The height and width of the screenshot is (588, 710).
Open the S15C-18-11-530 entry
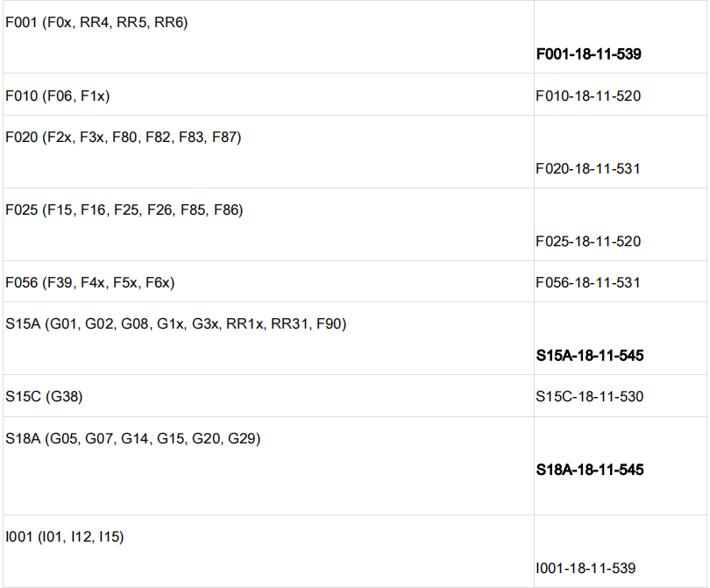click(590, 397)
